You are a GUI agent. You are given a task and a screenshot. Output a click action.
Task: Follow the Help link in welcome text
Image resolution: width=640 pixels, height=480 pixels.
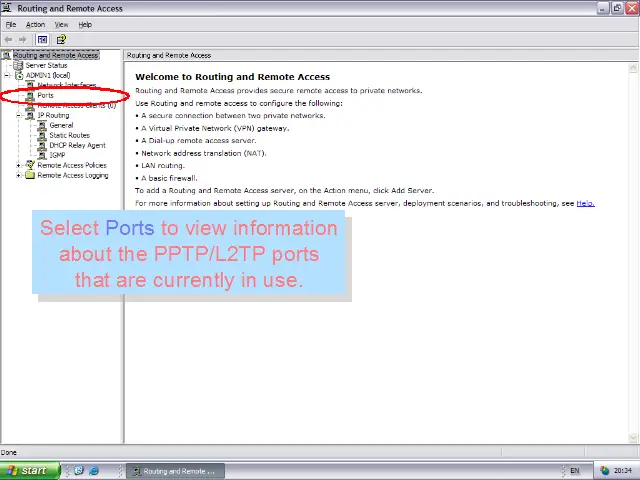585,203
